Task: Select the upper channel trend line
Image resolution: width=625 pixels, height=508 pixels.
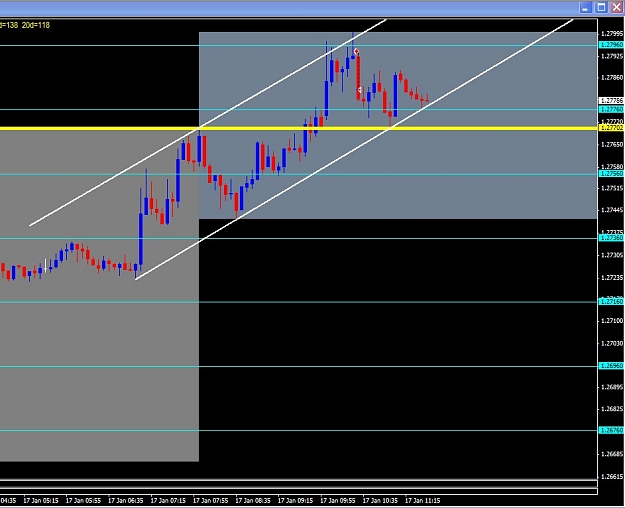Action: pos(207,122)
